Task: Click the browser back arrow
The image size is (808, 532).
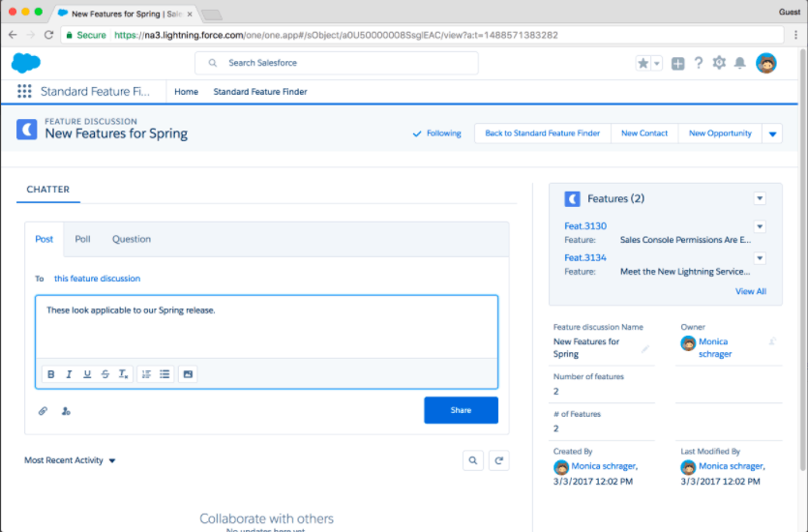Action: click(x=13, y=35)
